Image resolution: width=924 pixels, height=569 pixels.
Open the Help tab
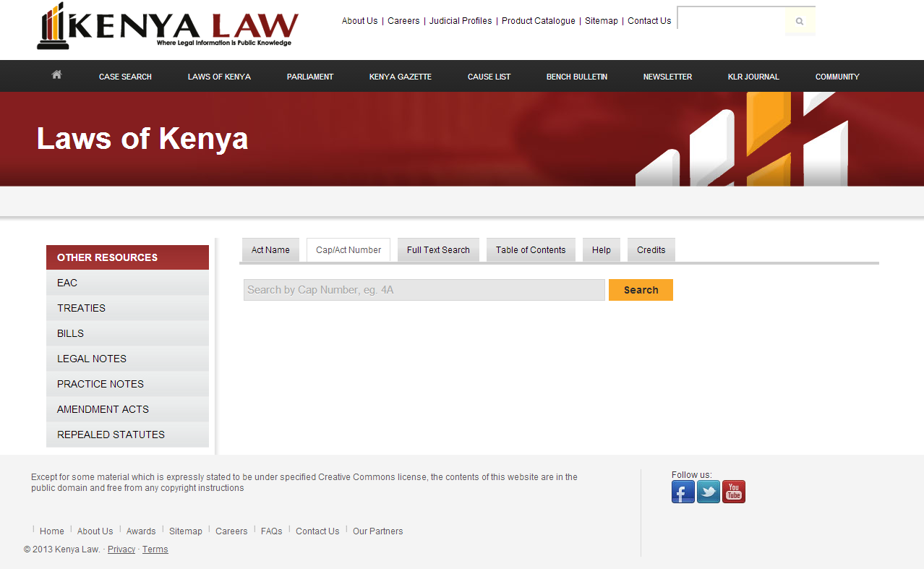tap(602, 250)
